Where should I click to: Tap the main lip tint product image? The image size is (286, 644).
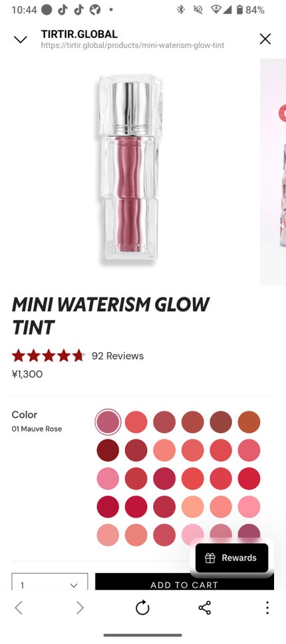click(x=130, y=168)
